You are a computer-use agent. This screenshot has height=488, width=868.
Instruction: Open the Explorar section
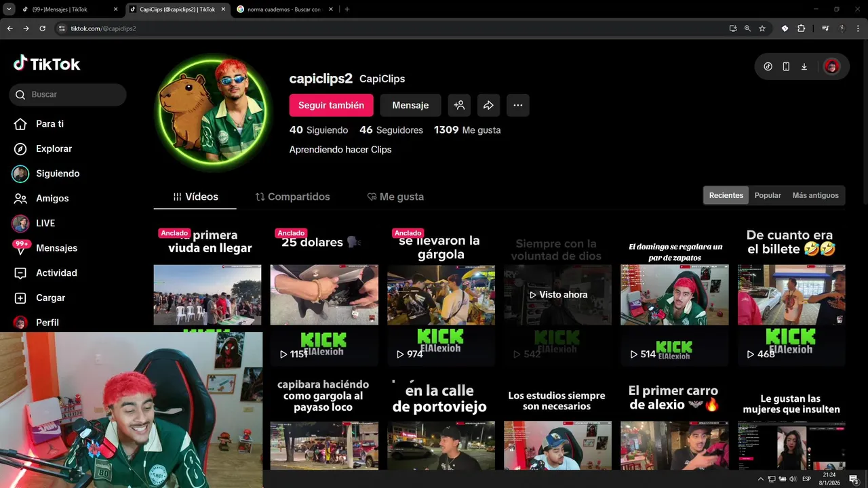click(x=54, y=148)
